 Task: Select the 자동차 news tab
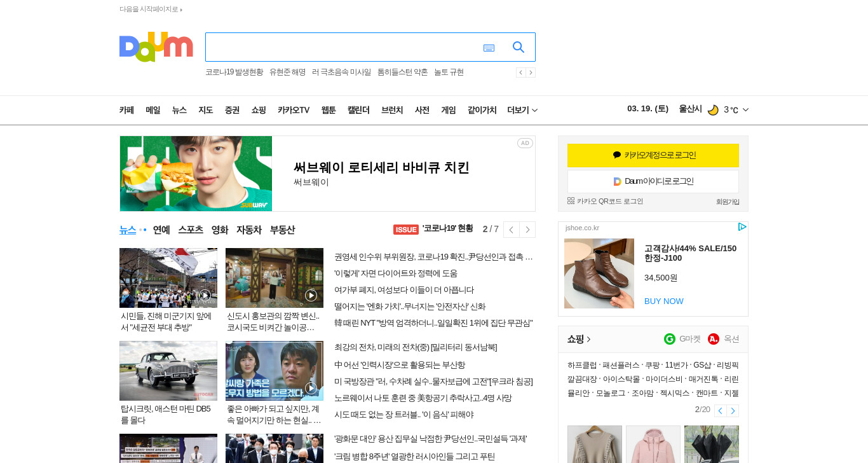click(x=249, y=230)
